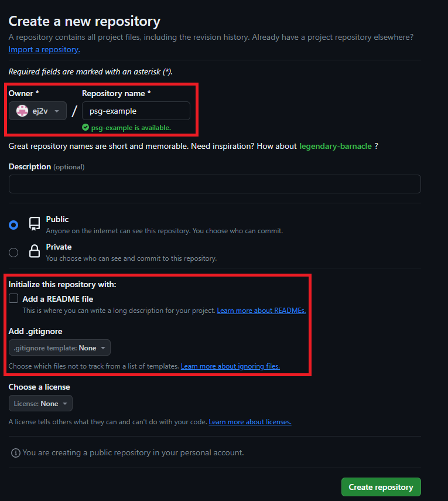Enable the Add a README file checkbox
This screenshot has width=448, height=501.
[13, 299]
